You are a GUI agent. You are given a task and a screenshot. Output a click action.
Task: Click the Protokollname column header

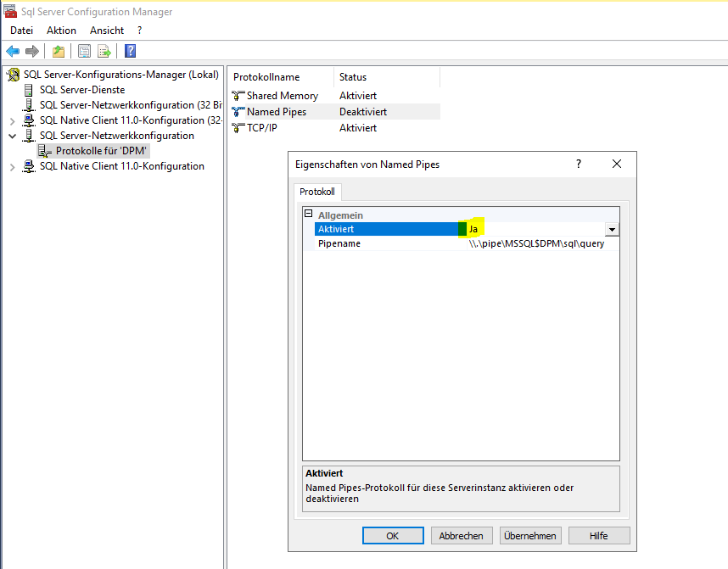coord(283,77)
